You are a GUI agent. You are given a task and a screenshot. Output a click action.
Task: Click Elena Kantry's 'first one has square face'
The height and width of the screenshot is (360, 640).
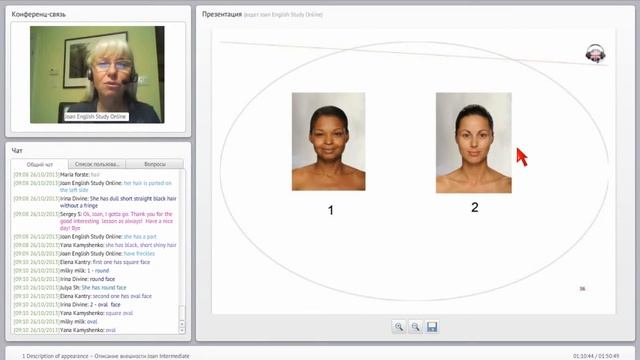pos(121,262)
